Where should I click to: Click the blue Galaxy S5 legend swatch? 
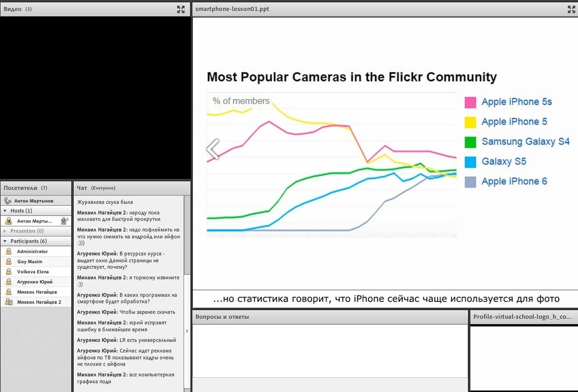[470, 162]
